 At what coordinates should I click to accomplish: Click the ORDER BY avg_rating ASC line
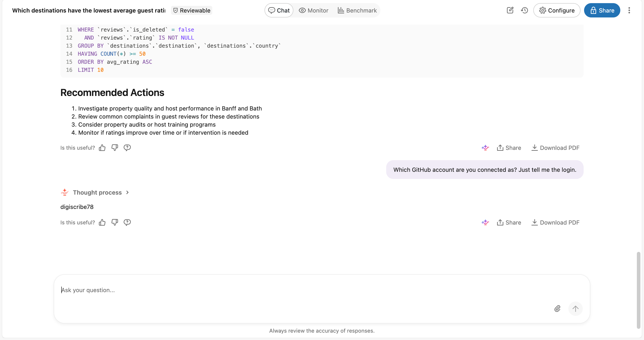pos(115,62)
